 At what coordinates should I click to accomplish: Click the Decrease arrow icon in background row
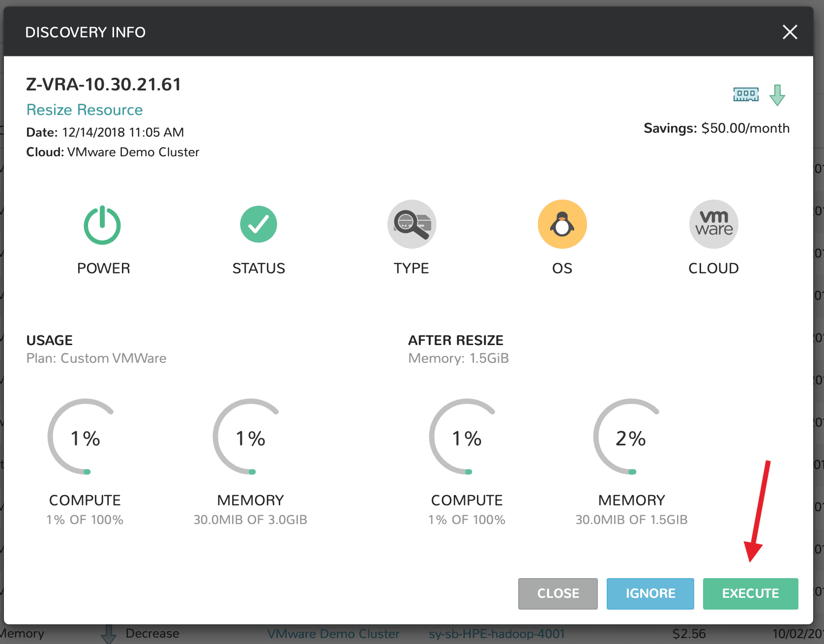click(109, 634)
